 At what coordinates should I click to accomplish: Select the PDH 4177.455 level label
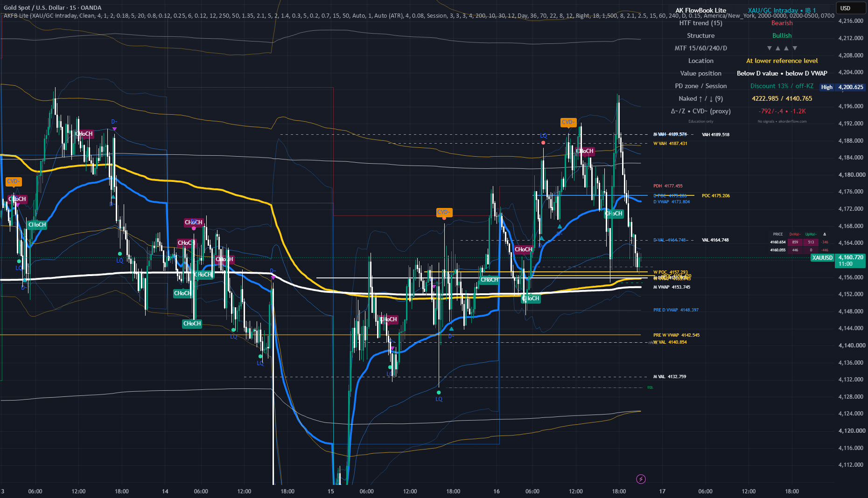[x=668, y=186]
